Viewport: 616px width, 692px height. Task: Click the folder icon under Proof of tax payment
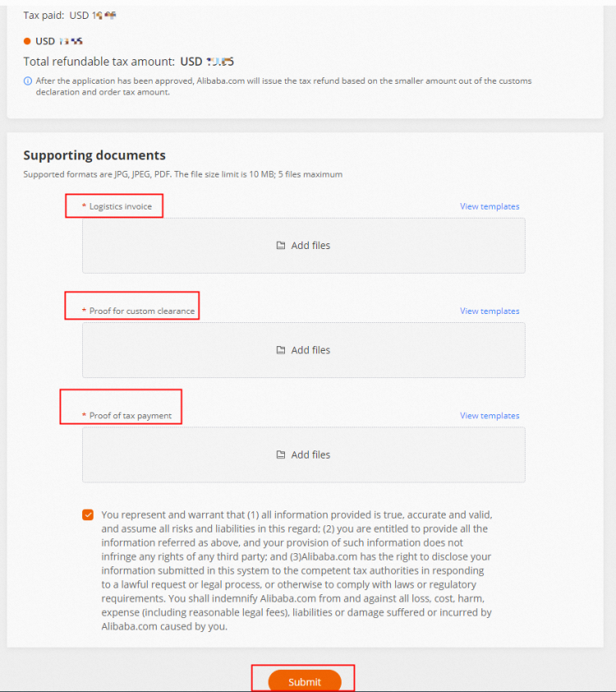pyautogui.click(x=281, y=454)
